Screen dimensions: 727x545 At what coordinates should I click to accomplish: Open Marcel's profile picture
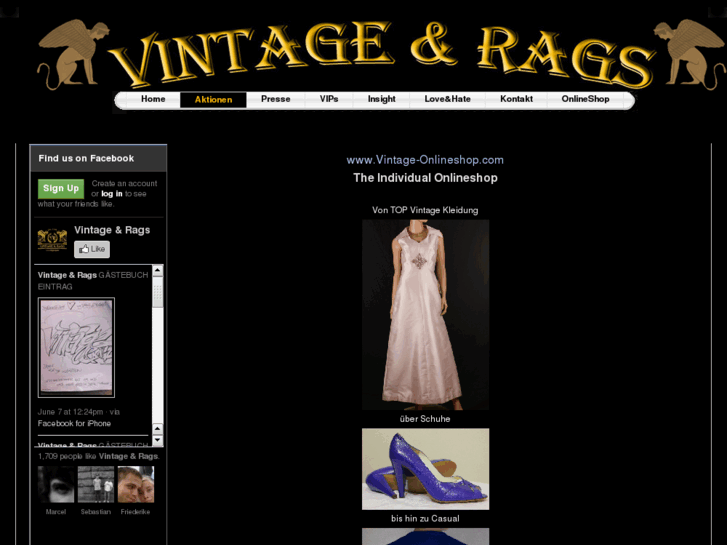[56, 485]
